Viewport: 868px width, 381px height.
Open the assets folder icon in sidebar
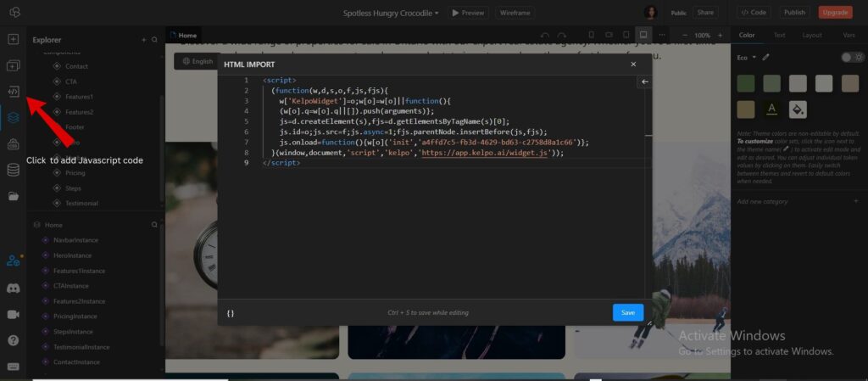click(14, 196)
